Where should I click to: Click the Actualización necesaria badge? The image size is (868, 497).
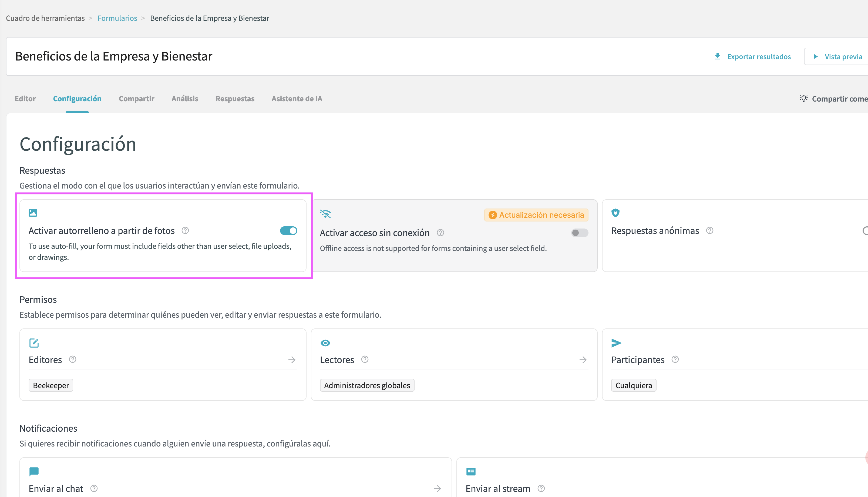[536, 215]
